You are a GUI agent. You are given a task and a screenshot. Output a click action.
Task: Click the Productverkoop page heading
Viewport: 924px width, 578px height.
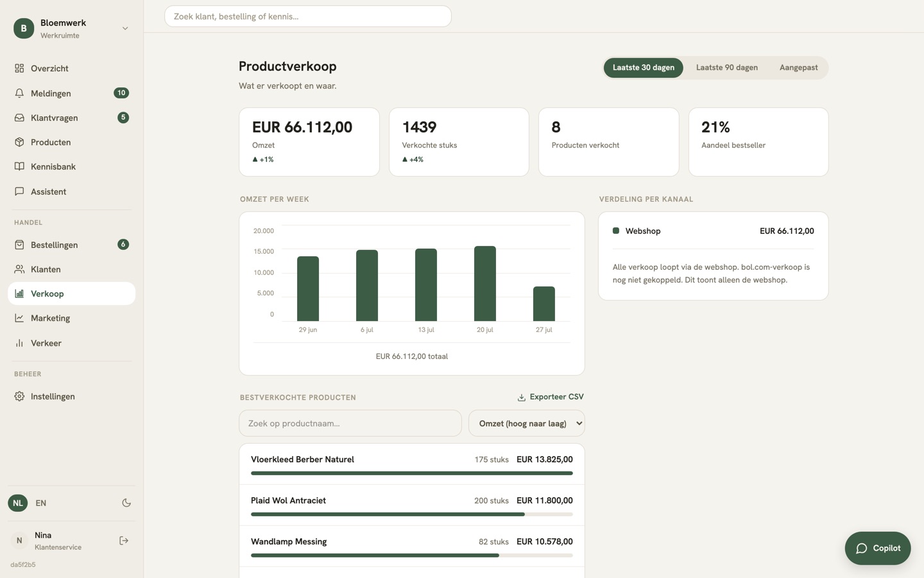coord(287,66)
